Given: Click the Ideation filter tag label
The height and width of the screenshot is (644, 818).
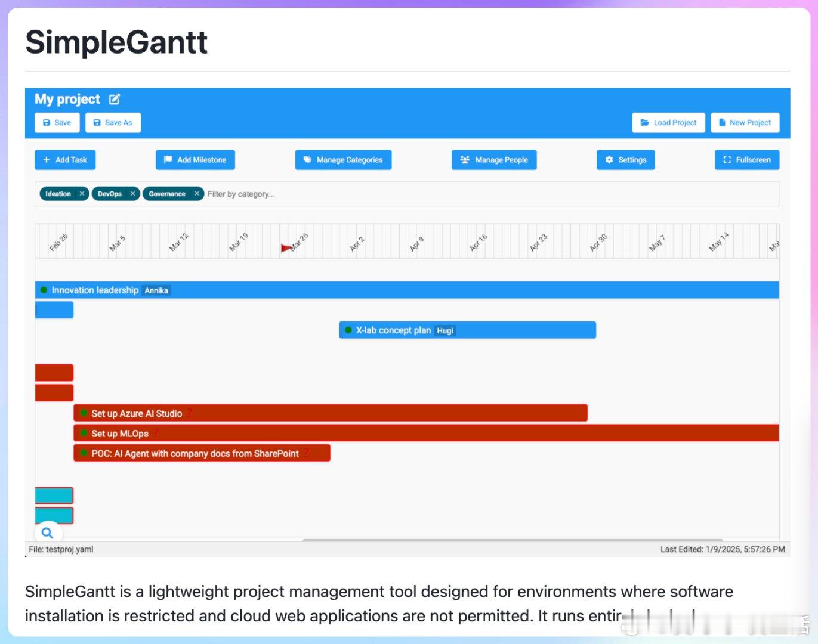Looking at the screenshot, I should 58,194.
